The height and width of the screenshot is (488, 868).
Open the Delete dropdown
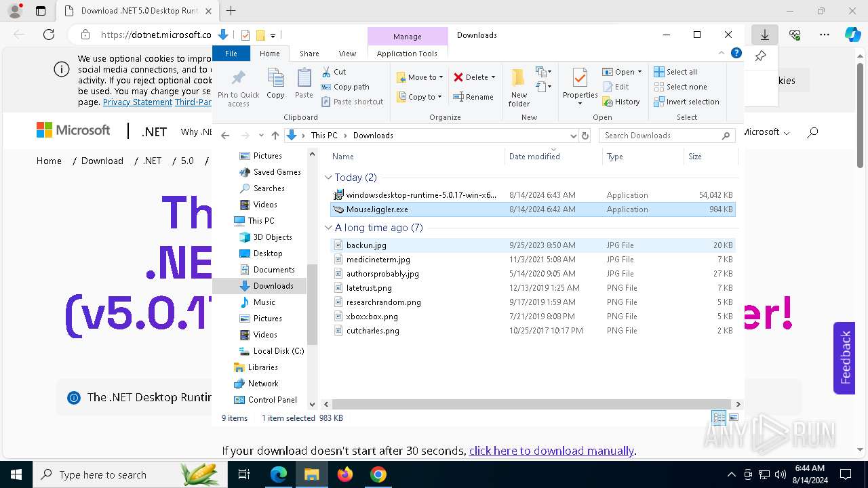(x=474, y=77)
